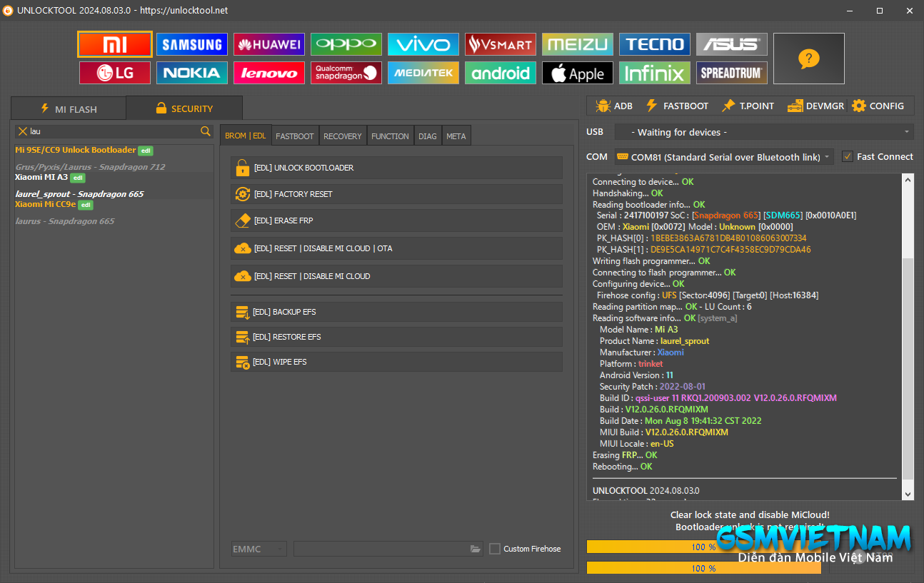Choose the Nokia brand tile

[192, 73]
